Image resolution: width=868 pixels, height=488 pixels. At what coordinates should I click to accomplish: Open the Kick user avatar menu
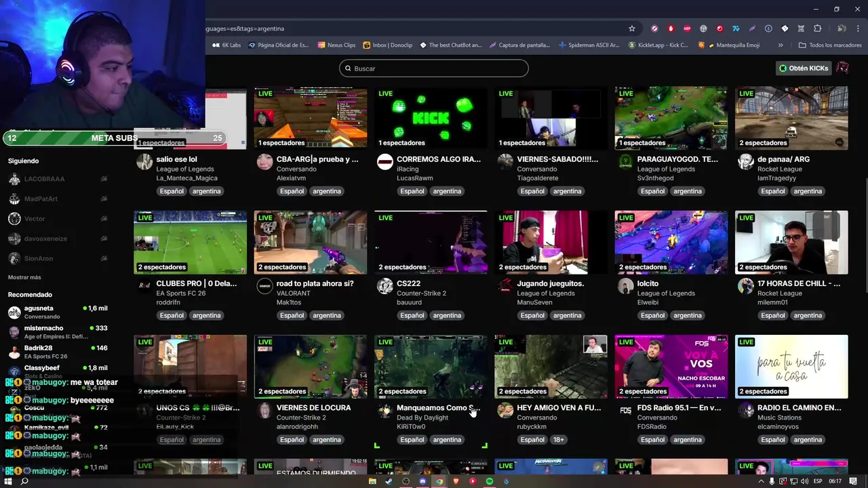click(842, 68)
